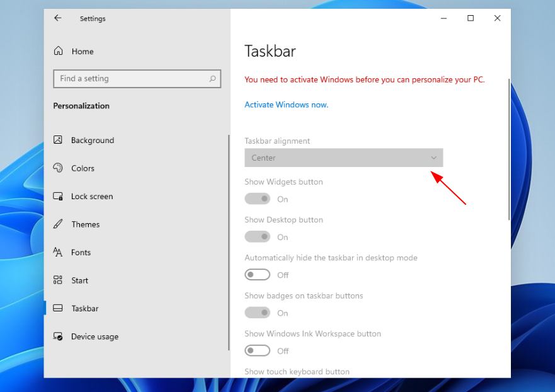This screenshot has height=392, width=555.
Task: Open the Settings back arrow navigation
Action: (57, 18)
